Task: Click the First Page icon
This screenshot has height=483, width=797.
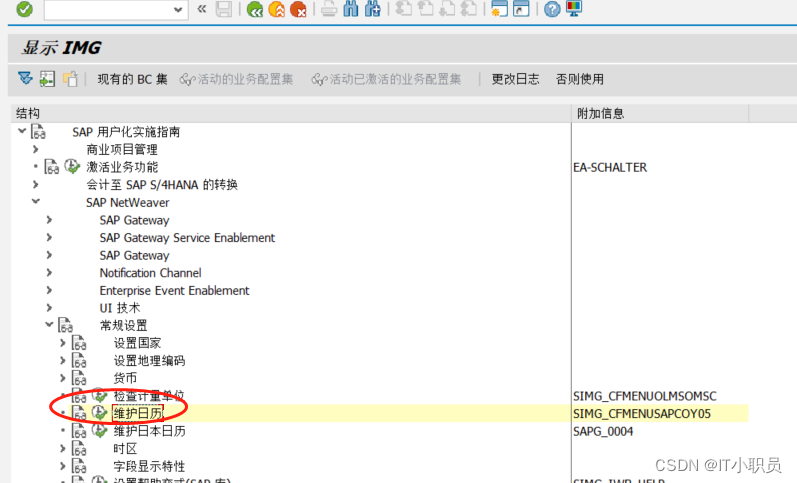Action: 404,9
